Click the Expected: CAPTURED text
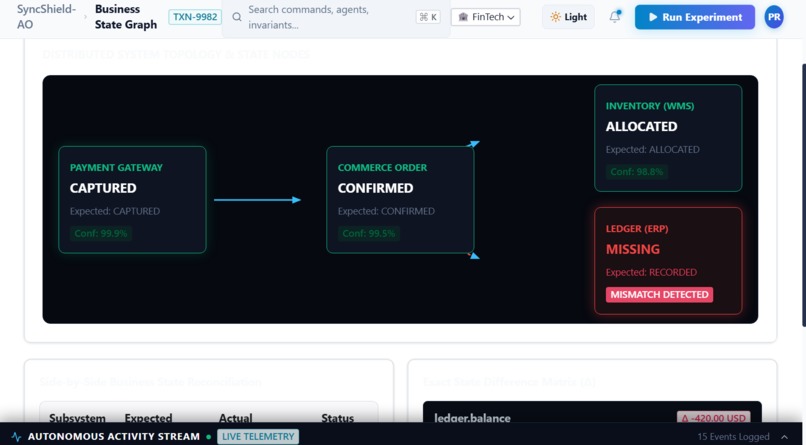Screen dimensions: 806x445 tap(115, 211)
